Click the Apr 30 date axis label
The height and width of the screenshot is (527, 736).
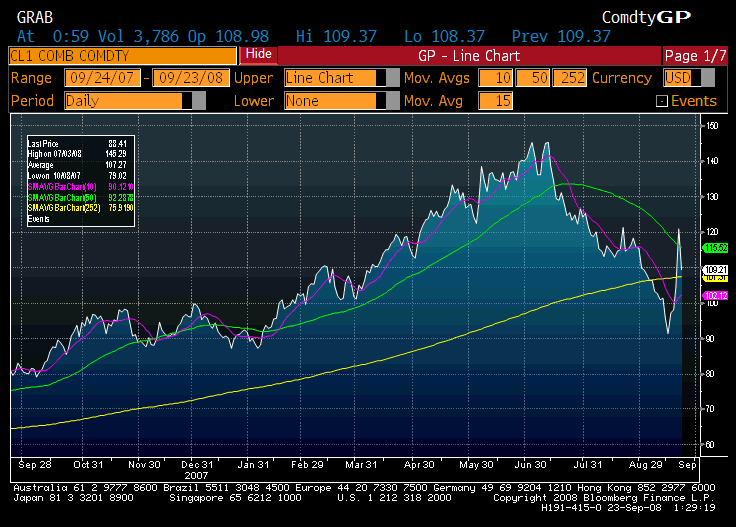[419, 465]
